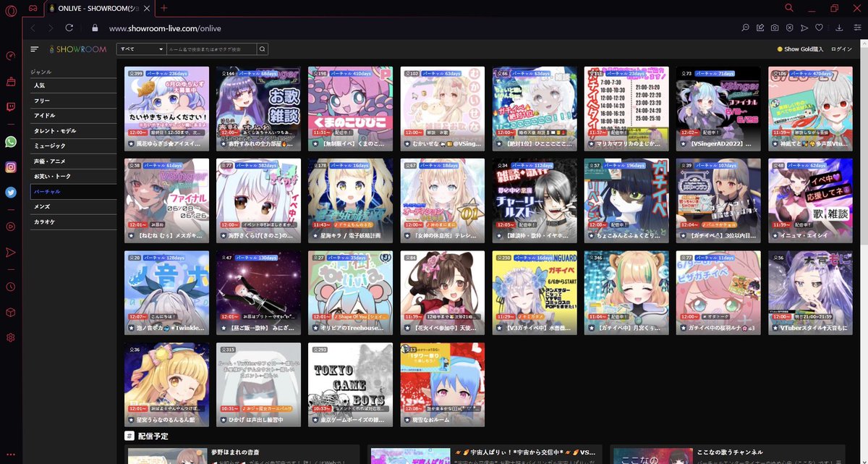
Task: Select the お笑い・トーク genre
Action: [73, 177]
